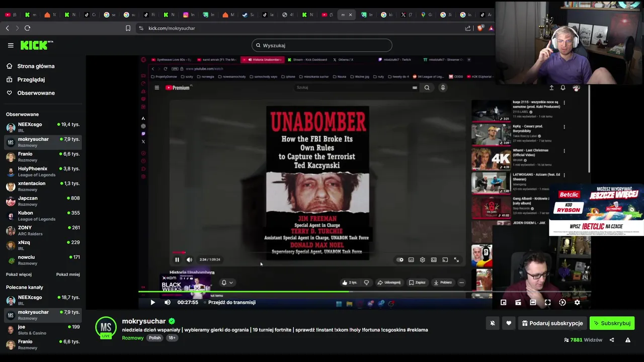Click the mokrysuchar channel name heading
The width and height of the screenshot is (644, 362).
144,321
